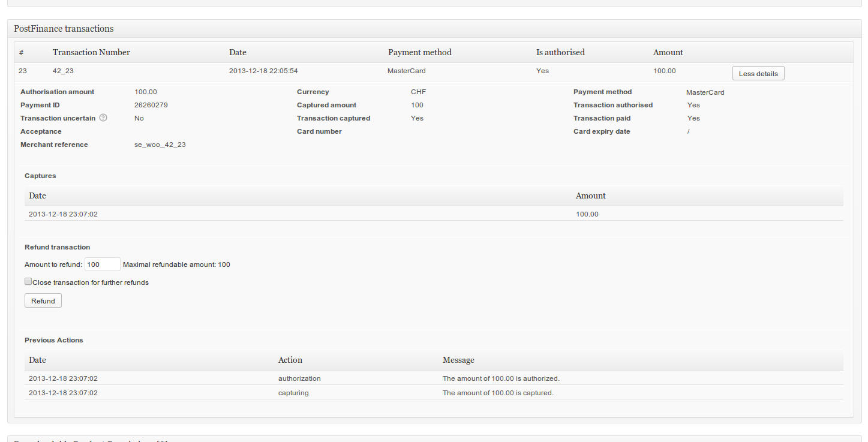
Task: Click the merchant reference se_woo_42_23
Action: [160, 145]
